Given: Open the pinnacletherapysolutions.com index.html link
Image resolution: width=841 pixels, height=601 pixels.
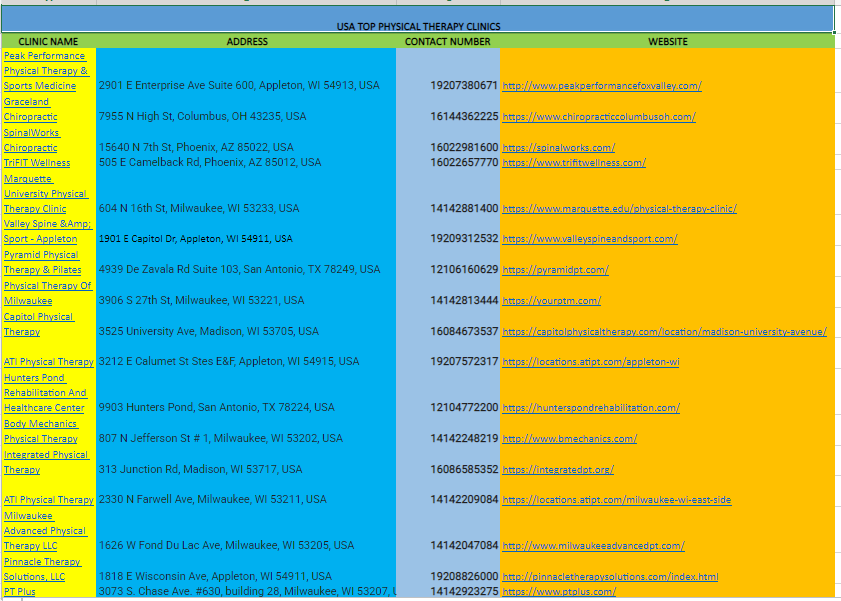Looking at the screenshot, I should [x=610, y=577].
